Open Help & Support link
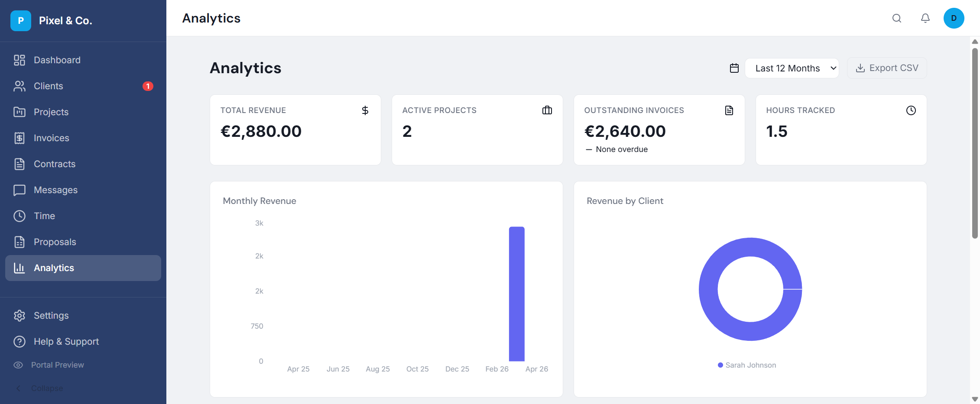The image size is (980, 404). coord(66,342)
